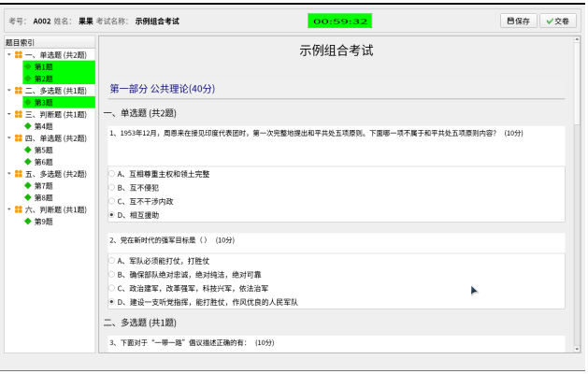This screenshot has width=588, height=374.
Task: Collapse the 二、多选题 tree section
Action: point(8,91)
